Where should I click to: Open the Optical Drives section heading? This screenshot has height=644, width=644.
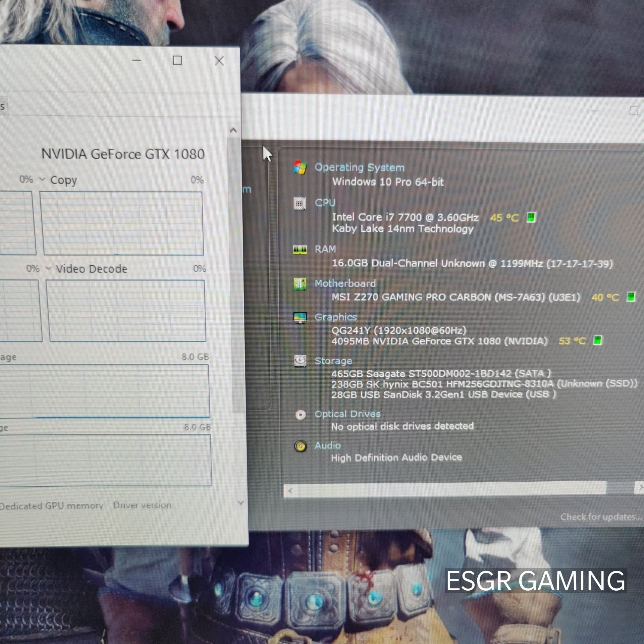(x=347, y=414)
